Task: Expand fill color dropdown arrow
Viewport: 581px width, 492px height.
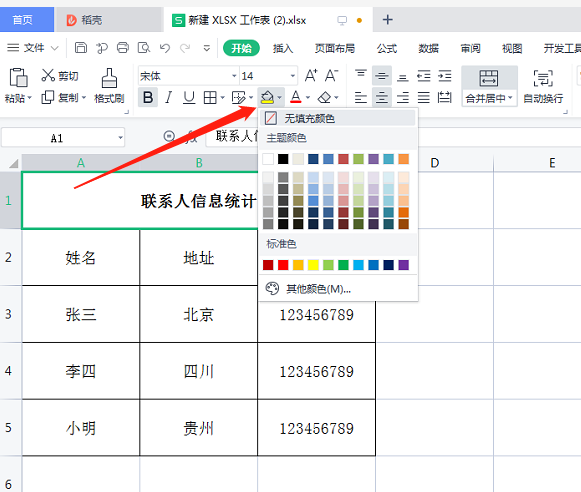Action: (279, 98)
